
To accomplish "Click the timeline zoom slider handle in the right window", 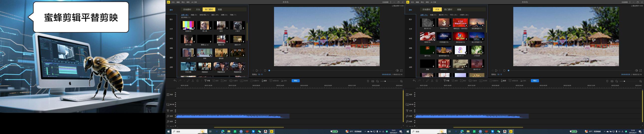I will 624,81.
